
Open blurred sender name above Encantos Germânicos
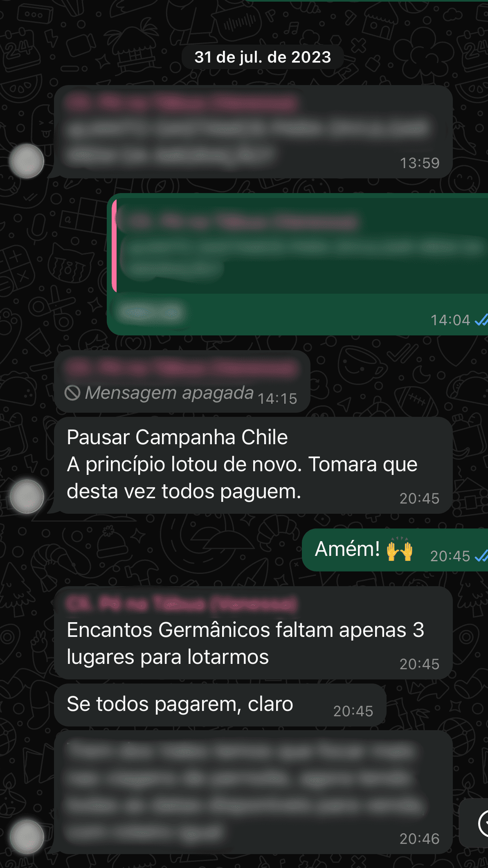(x=182, y=604)
